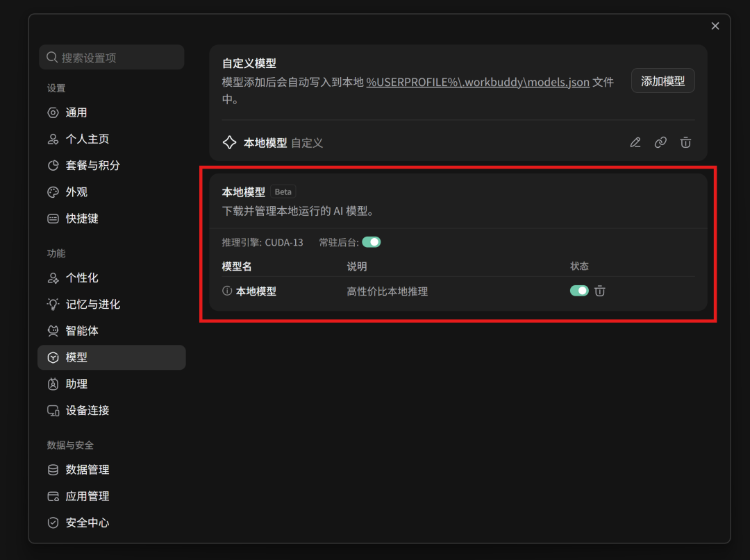Click the search magnifier icon
This screenshot has width=750, height=560.
click(x=52, y=58)
